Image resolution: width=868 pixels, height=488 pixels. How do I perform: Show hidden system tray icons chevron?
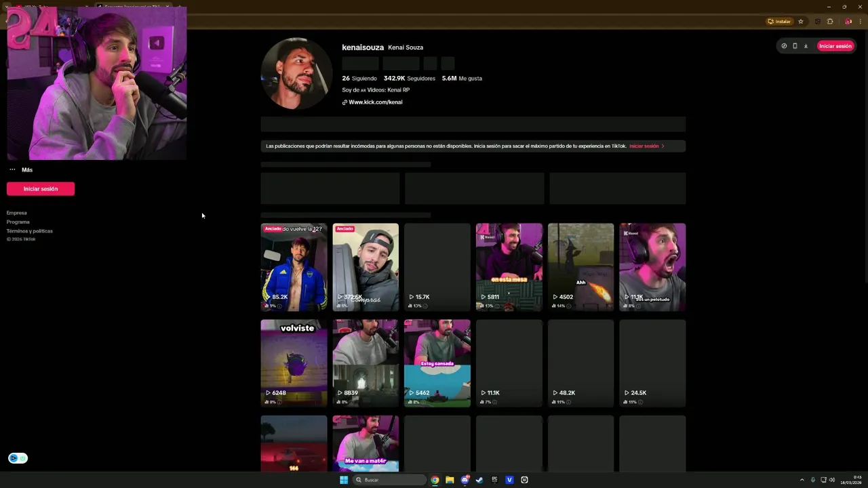[x=802, y=480]
